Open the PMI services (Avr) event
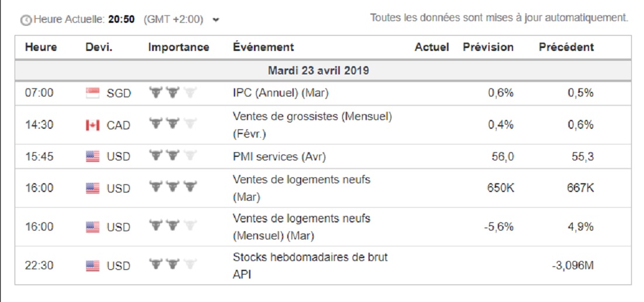The width and height of the screenshot is (644, 302). [x=279, y=157]
